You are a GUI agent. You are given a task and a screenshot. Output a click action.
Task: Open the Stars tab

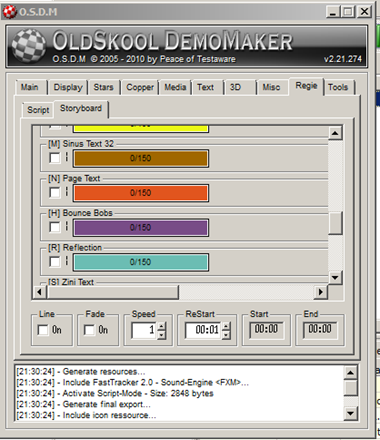[x=103, y=87]
